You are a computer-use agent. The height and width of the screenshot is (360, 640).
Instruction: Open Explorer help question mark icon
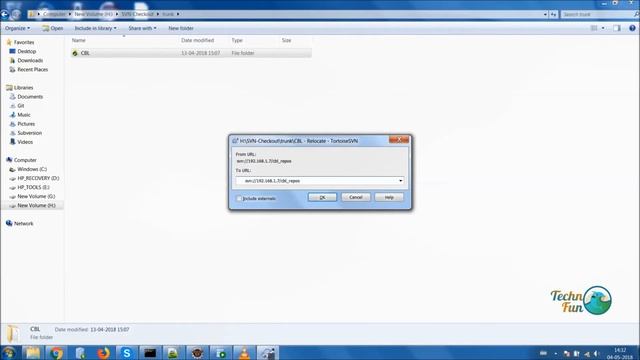point(632,28)
